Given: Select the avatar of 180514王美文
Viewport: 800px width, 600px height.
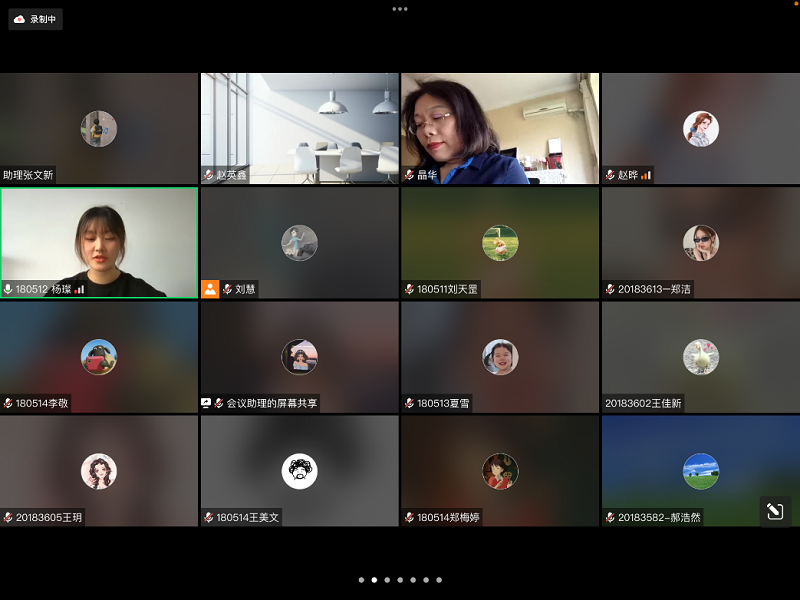Looking at the screenshot, I should click(x=299, y=471).
